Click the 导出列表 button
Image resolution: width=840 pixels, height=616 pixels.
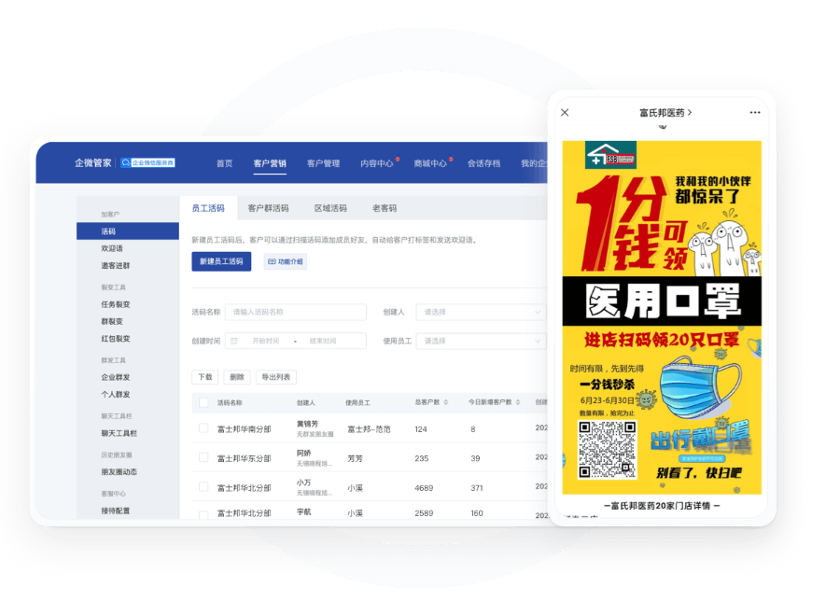[276, 377]
